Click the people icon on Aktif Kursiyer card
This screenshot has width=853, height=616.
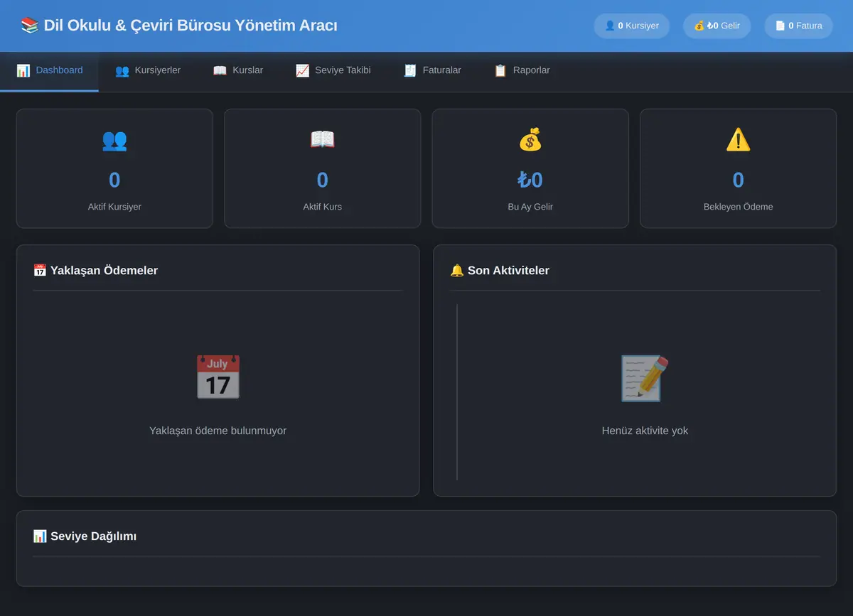pyautogui.click(x=114, y=139)
